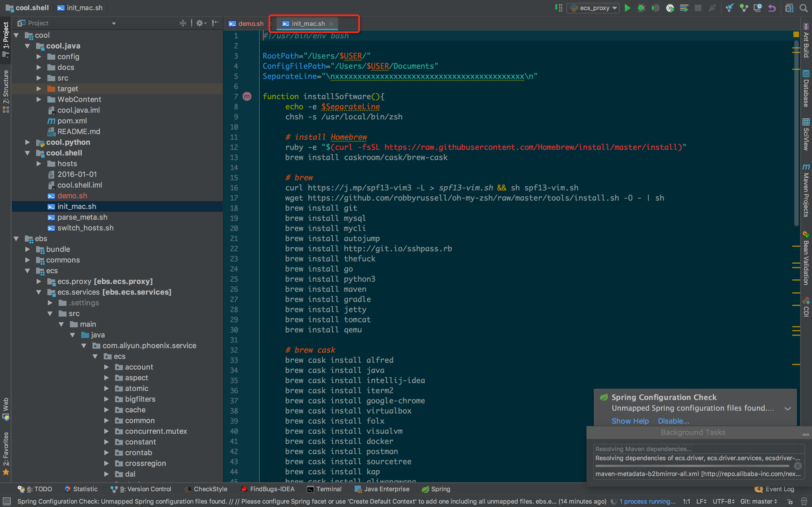Image resolution: width=812 pixels, height=507 pixels.
Task: Run the ecs_proxy configuration
Action: [x=627, y=8]
